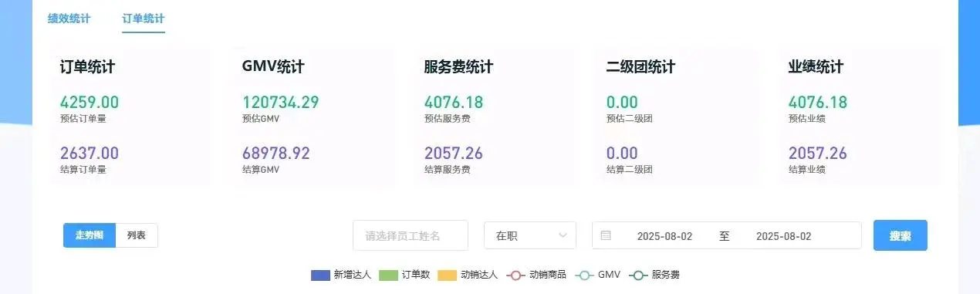Viewport: 980px width, 294px height.
Task: Show the 走势图 trend view
Action: click(x=90, y=235)
